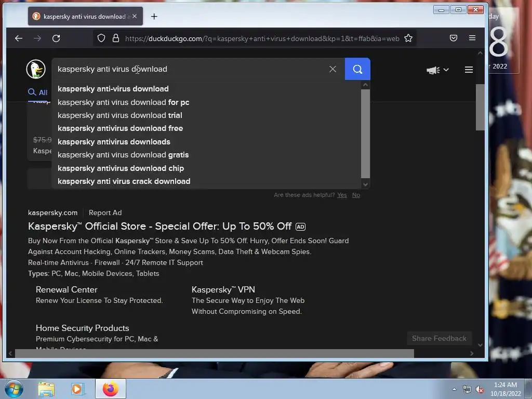Image resolution: width=532 pixels, height=399 pixels.
Task: Open Windows Start menu orb
Action: point(14,389)
